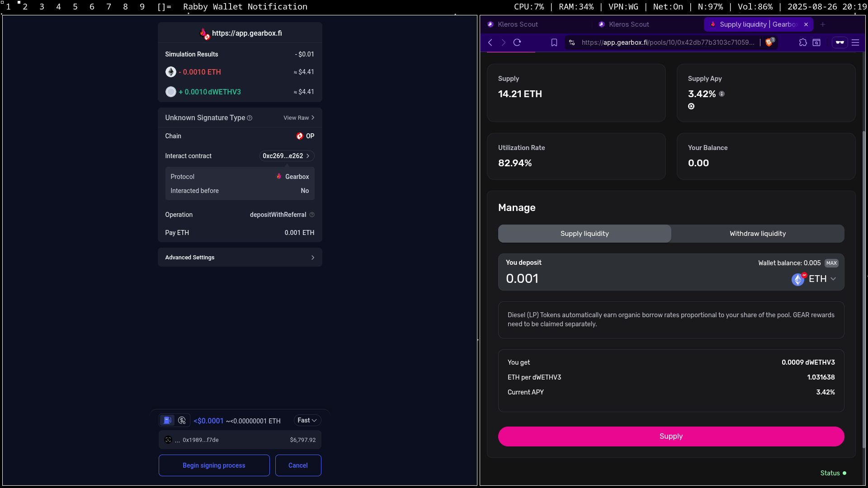Click the hardware wallet avatar icon

pos(168,440)
